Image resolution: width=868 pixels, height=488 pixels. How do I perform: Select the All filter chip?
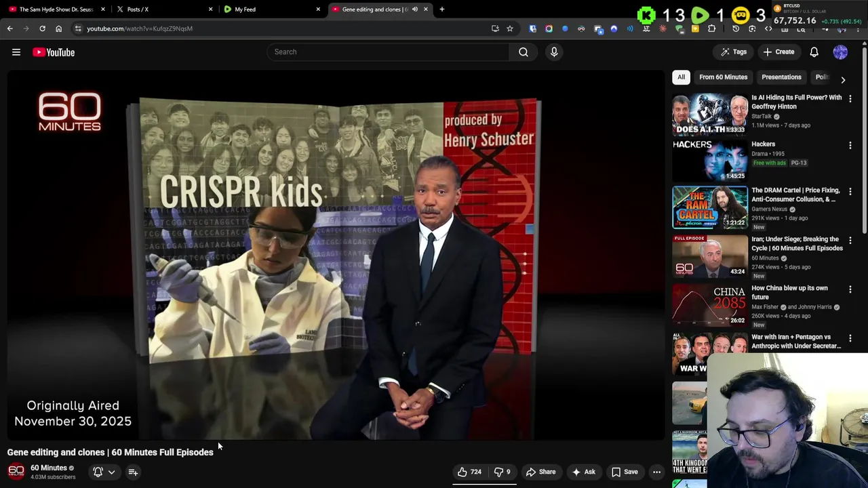(x=681, y=77)
